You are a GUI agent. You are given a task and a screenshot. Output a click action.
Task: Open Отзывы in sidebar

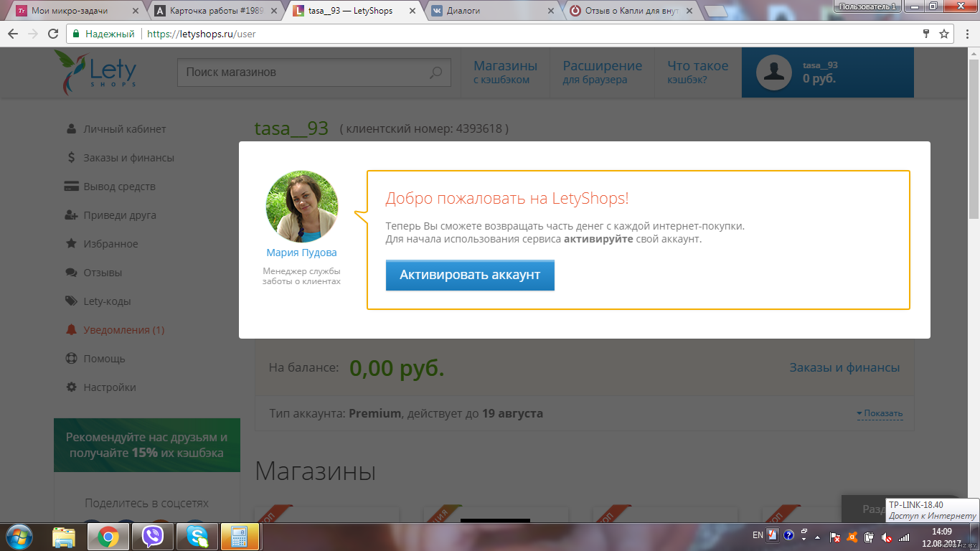(x=103, y=273)
